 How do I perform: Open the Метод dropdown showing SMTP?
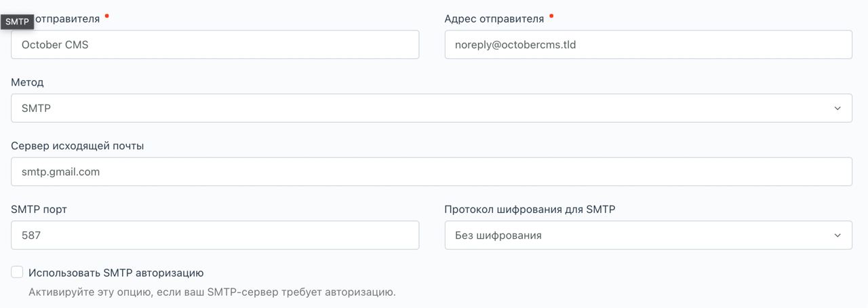pyautogui.click(x=431, y=109)
